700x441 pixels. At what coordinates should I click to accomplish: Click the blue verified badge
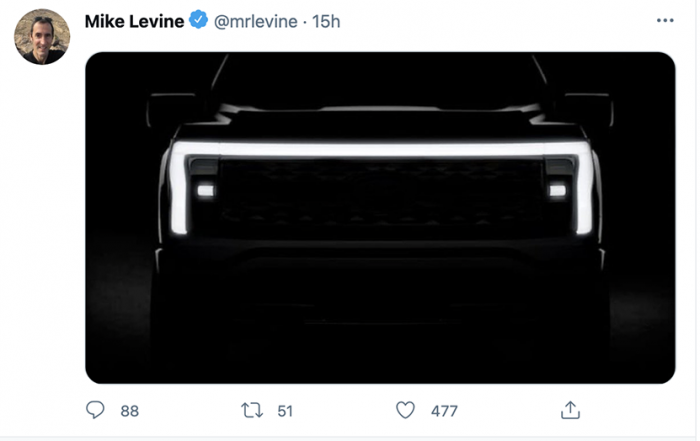(x=200, y=21)
